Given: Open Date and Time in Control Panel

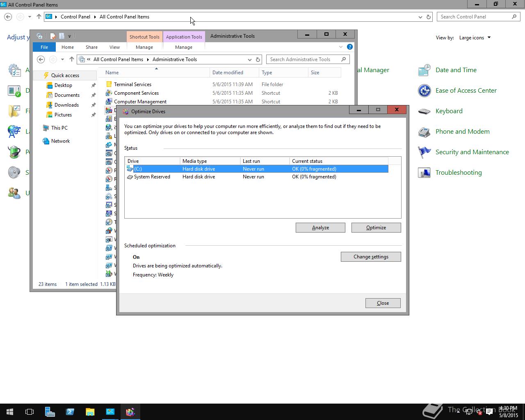Looking at the screenshot, I should pos(456,70).
